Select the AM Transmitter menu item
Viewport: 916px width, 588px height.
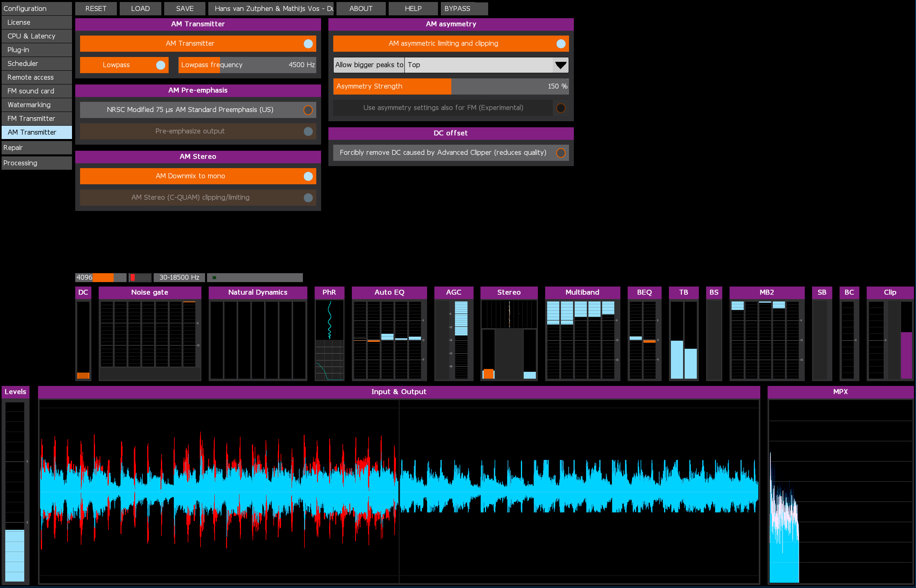pos(36,133)
